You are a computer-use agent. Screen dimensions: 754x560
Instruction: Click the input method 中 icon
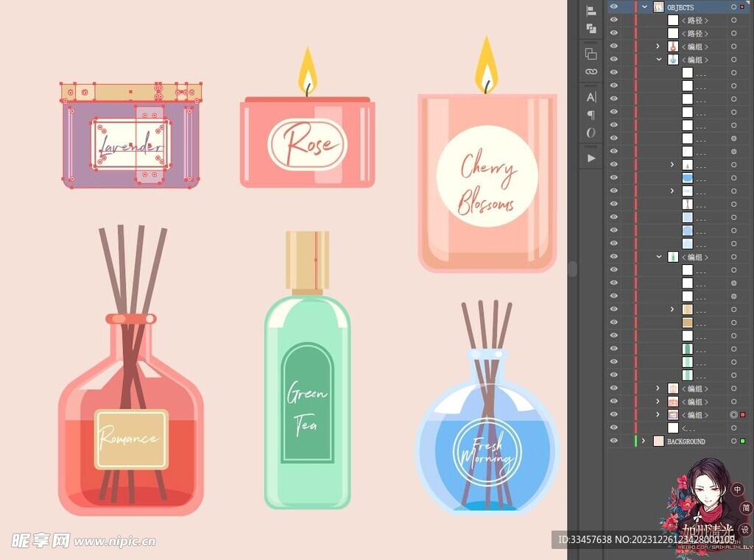coord(737,489)
